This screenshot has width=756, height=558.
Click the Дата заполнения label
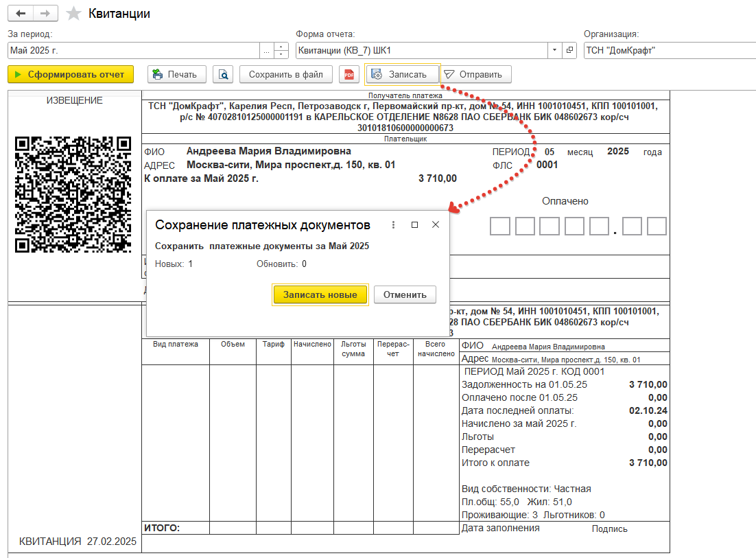pos(501,528)
